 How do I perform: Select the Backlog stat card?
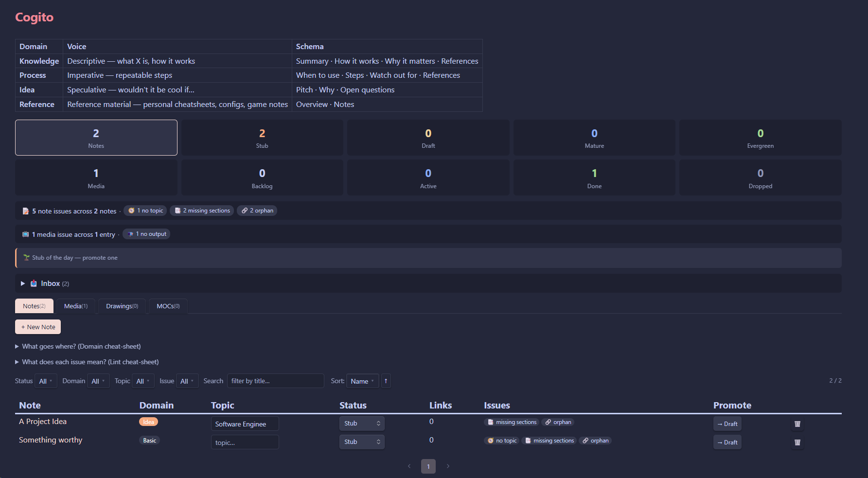click(262, 177)
